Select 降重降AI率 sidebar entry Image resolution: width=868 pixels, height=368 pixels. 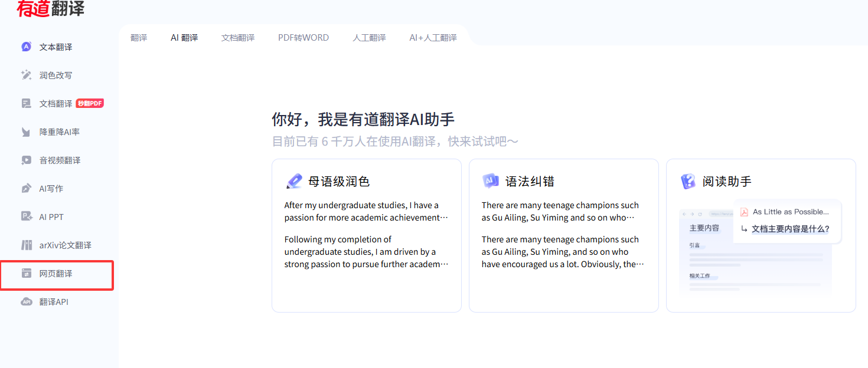[x=60, y=132]
